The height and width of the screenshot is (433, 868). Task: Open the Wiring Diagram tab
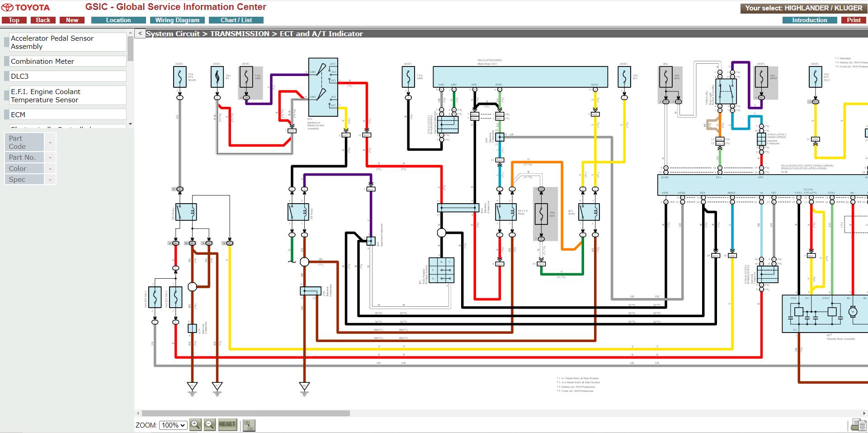tap(177, 20)
